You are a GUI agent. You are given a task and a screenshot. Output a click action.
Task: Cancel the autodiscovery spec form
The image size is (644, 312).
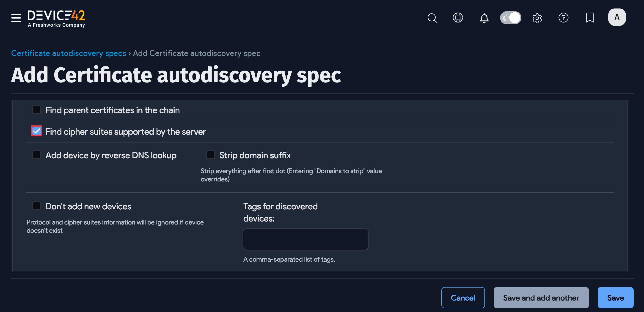(463, 298)
